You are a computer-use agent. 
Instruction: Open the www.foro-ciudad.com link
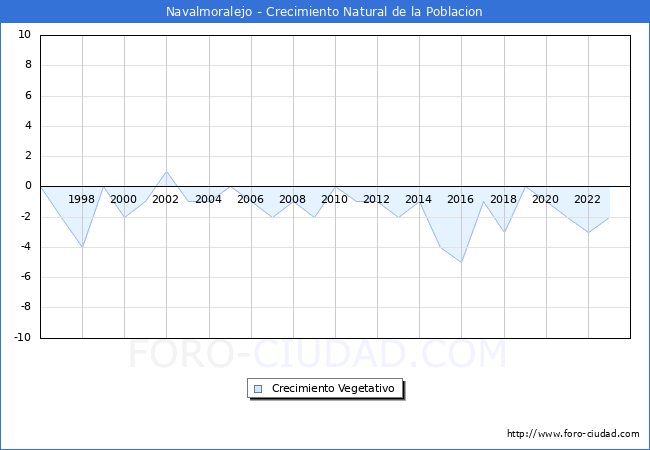pos(573,434)
